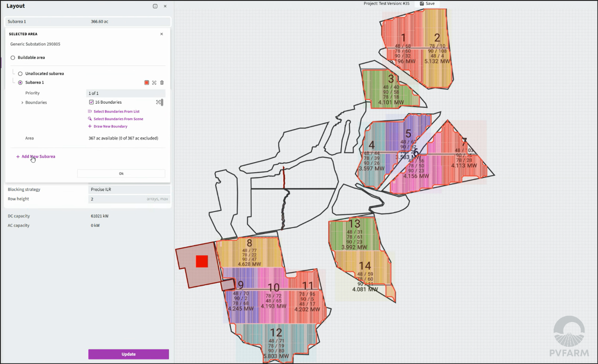
Task: Focus view on Subarea 1 icon
Action: pos(154,83)
